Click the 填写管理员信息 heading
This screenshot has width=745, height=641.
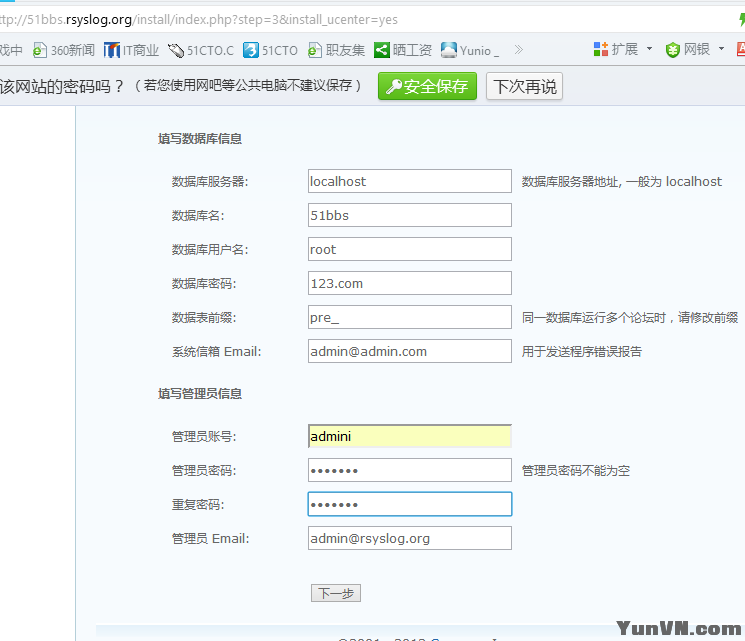[x=200, y=393]
